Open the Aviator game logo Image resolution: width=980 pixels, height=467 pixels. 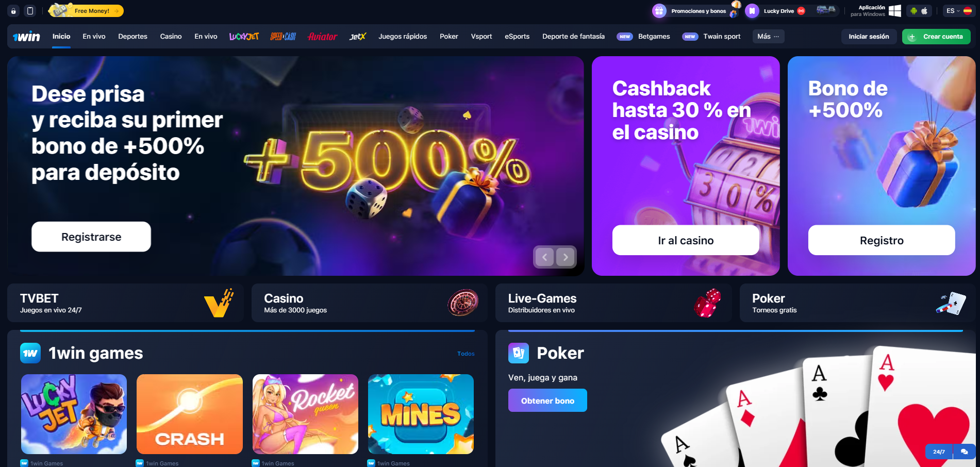click(323, 37)
